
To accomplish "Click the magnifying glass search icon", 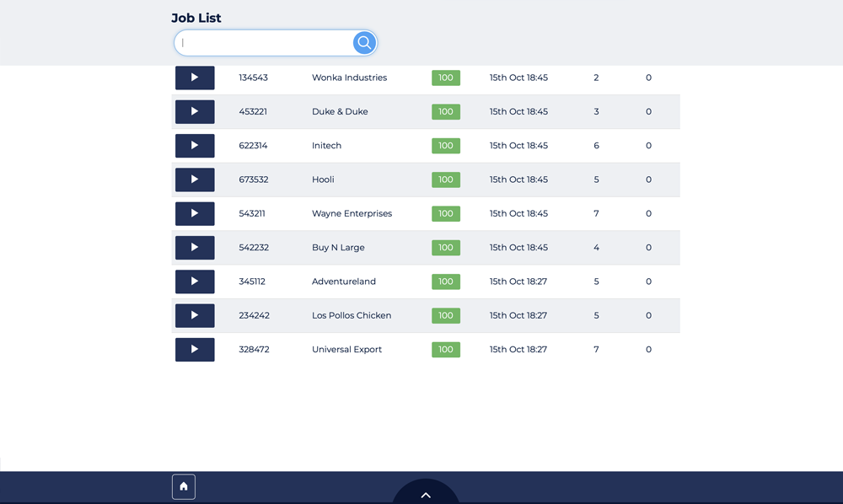I will click(x=364, y=43).
